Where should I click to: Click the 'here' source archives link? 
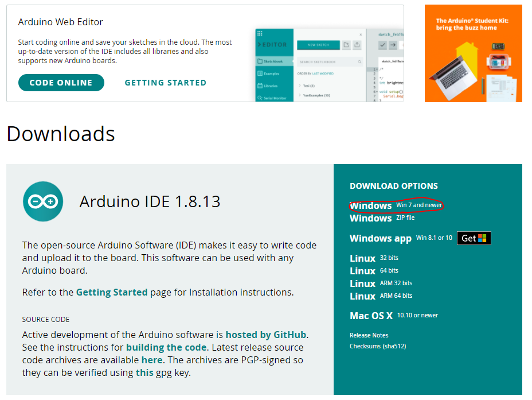click(x=152, y=360)
